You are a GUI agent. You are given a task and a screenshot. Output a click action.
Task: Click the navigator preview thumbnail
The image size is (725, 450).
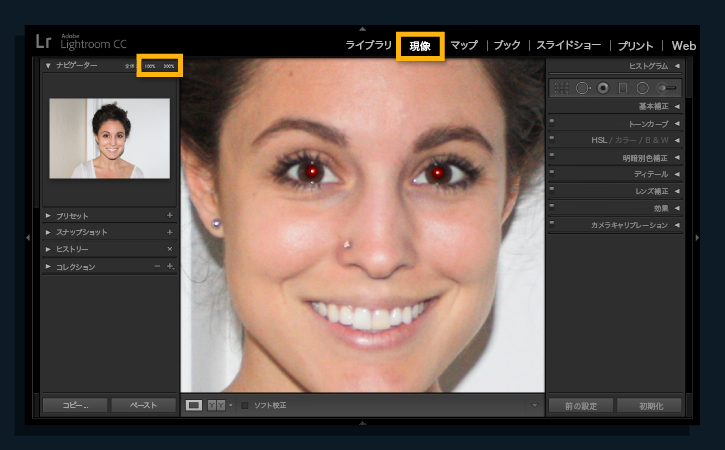pyautogui.click(x=110, y=138)
